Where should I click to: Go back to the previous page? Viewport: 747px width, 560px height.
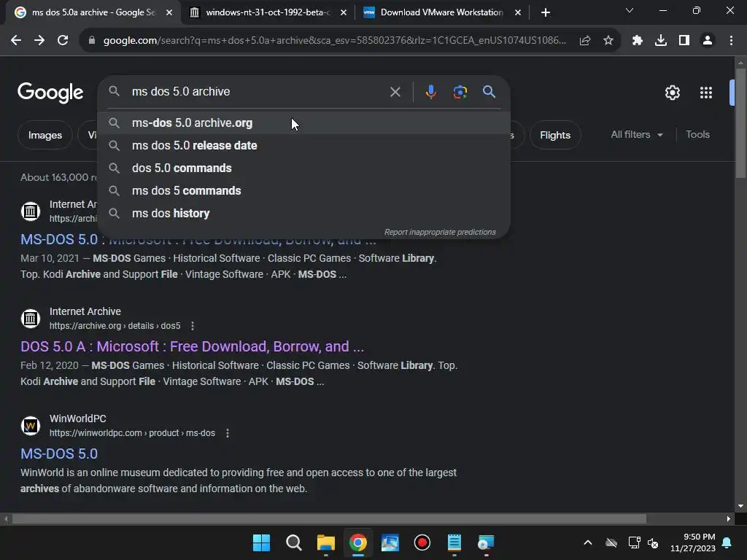pos(16,41)
